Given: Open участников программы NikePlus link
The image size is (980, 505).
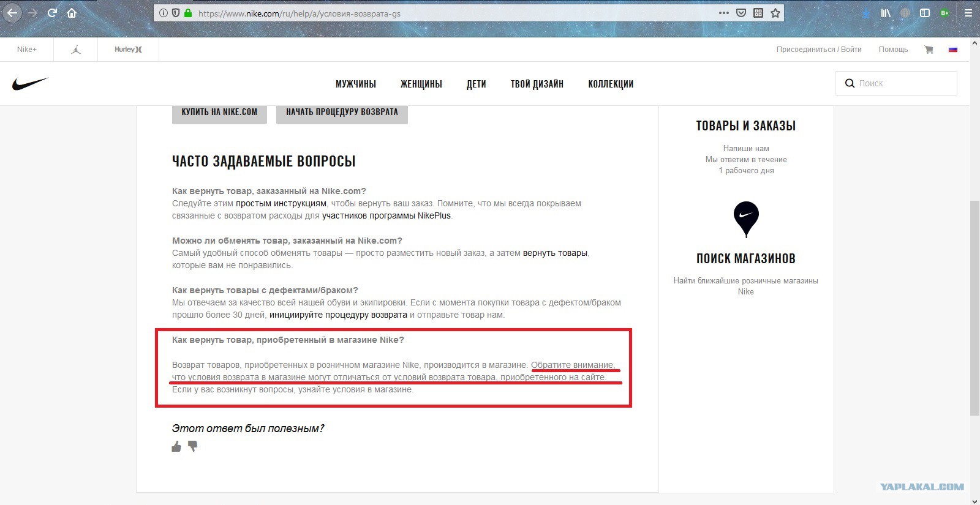Looking at the screenshot, I should (x=386, y=215).
